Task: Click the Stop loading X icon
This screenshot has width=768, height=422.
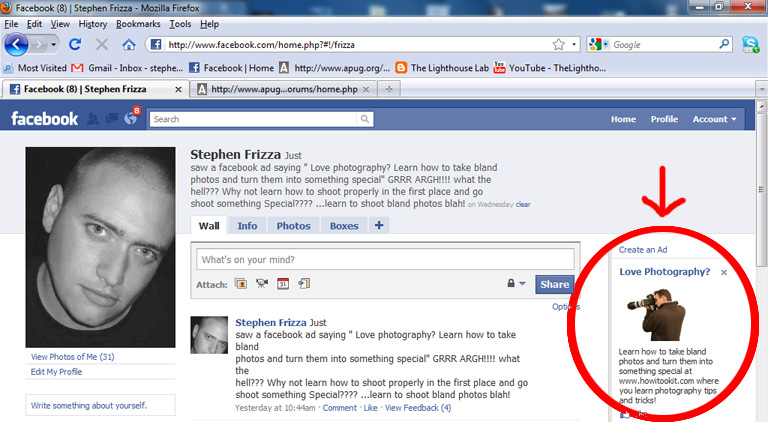Action: (102, 45)
